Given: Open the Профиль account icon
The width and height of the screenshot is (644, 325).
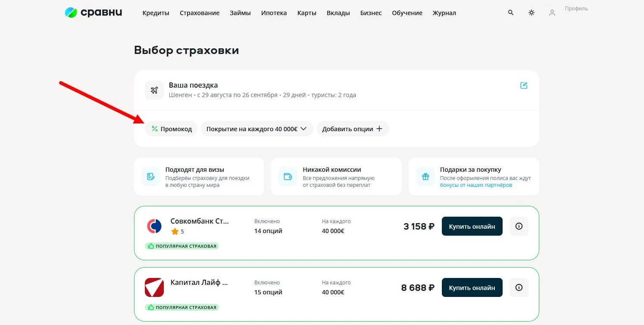Looking at the screenshot, I should click(x=552, y=13).
